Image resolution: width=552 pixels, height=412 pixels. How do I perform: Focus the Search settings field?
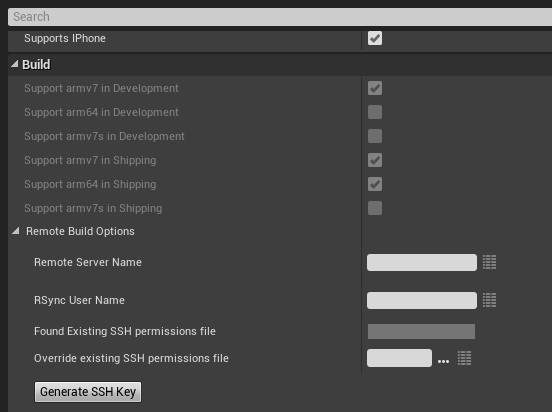(280, 17)
